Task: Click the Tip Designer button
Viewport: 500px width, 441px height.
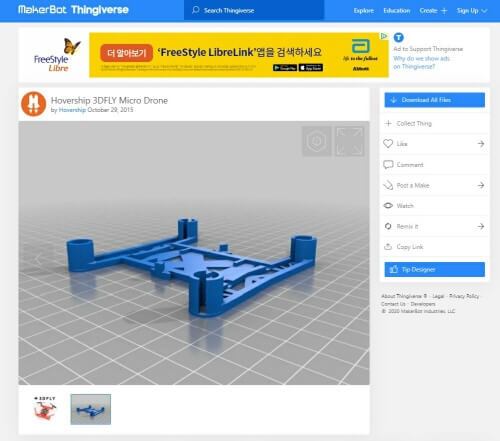Action: [434, 269]
